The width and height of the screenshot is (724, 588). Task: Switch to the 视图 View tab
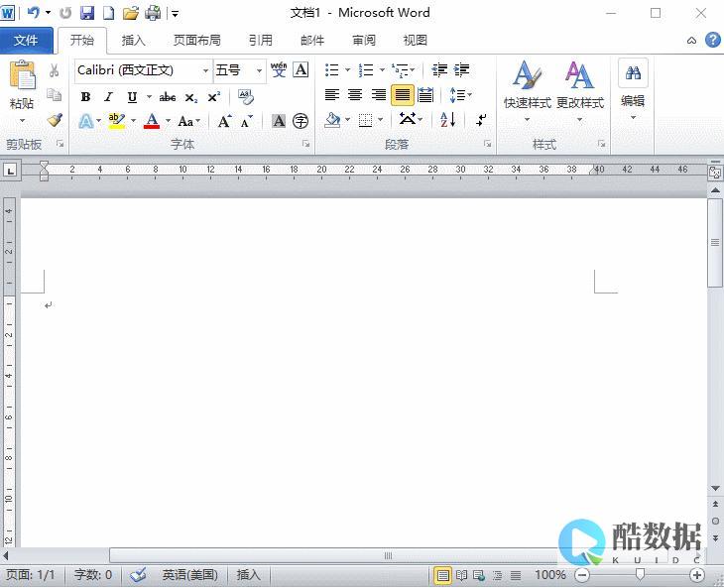pyautogui.click(x=416, y=41)
